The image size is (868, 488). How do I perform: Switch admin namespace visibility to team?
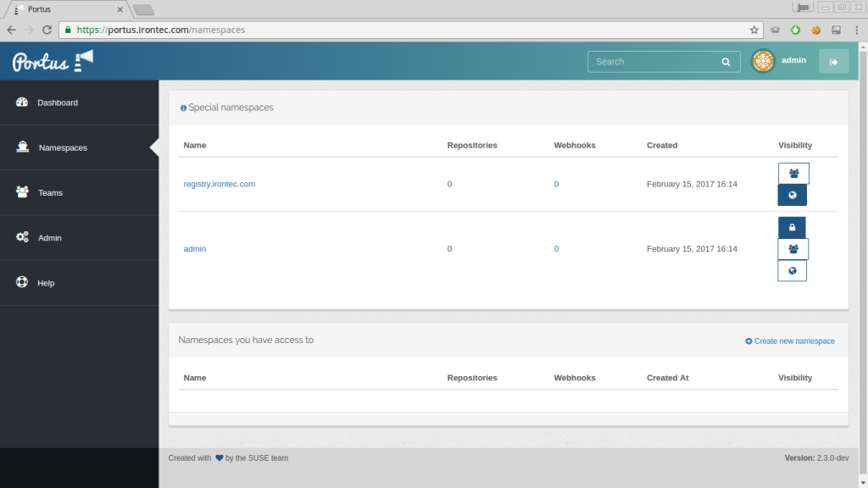coord(792,248)
